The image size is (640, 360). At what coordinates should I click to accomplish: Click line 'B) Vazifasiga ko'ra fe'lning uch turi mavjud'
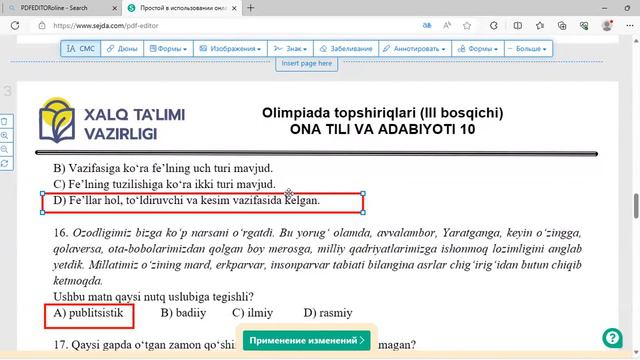(163, 168)
